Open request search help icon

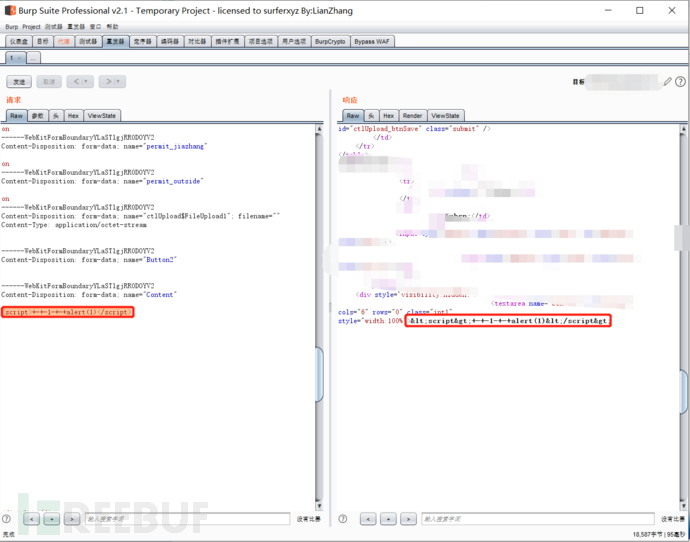pyautogui.click(x=6, y=519)
